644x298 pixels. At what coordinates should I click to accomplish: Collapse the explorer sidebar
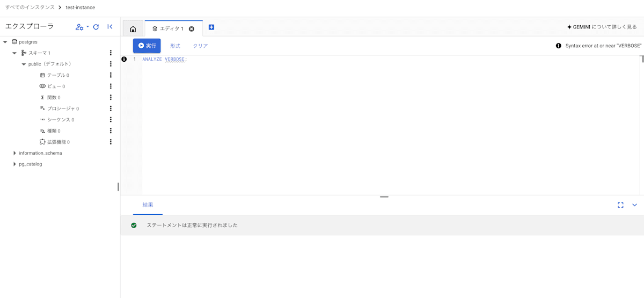110,27
